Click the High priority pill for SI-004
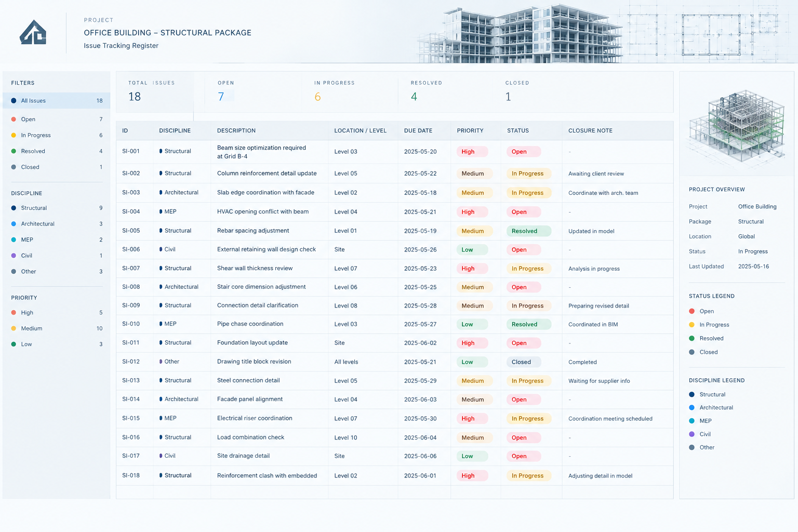Screen dimensions: 798x532 (x=472, y=212)
